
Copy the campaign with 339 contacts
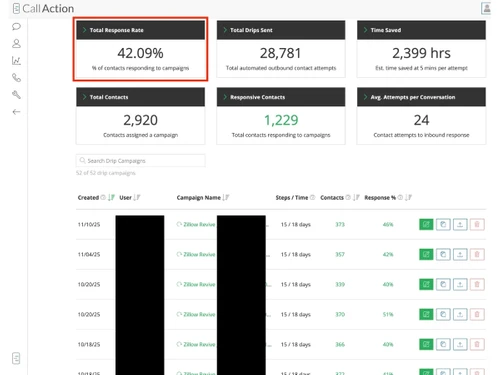(443, 284)
